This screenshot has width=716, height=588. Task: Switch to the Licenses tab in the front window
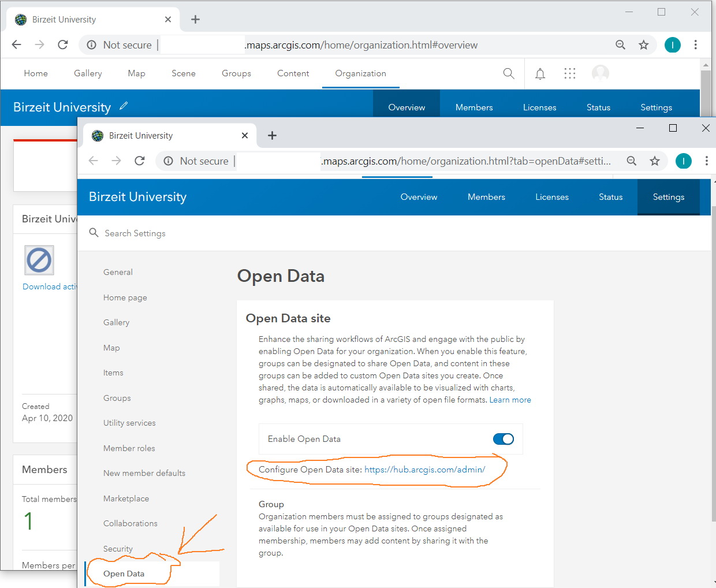(x=552, y=197)
